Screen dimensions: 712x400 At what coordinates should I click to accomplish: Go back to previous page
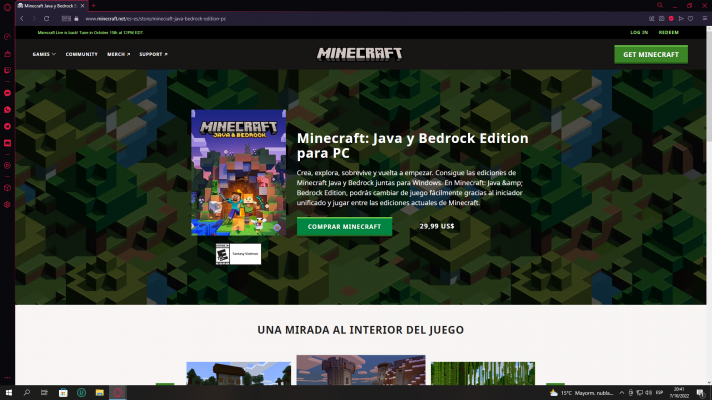point(22,19)
